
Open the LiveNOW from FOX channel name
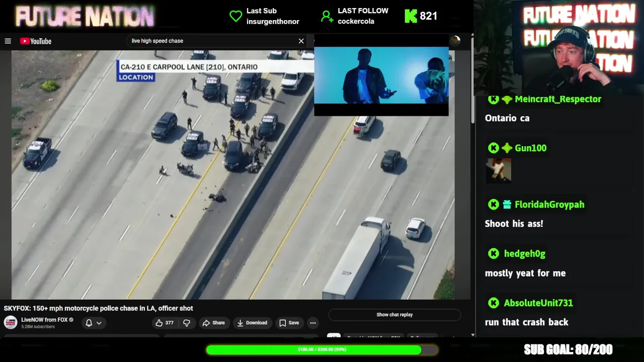[44, 320]
